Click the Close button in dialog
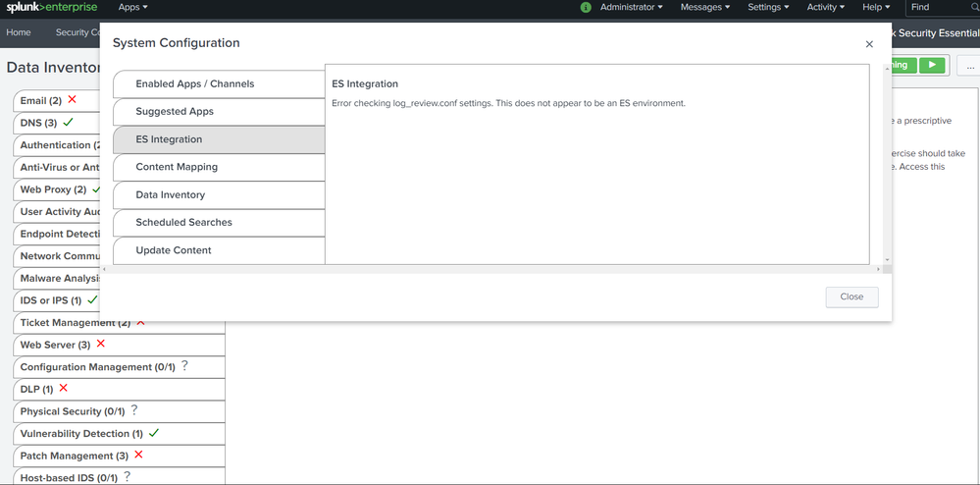This screenshot has width=980, height=485. (851, 296)
